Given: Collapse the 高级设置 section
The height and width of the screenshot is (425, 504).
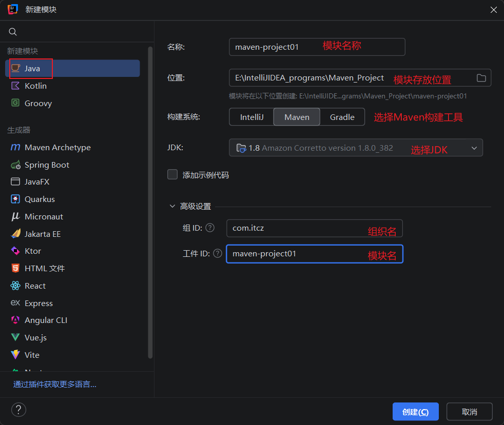Looking at the screenshot, I should pos(172,206).
